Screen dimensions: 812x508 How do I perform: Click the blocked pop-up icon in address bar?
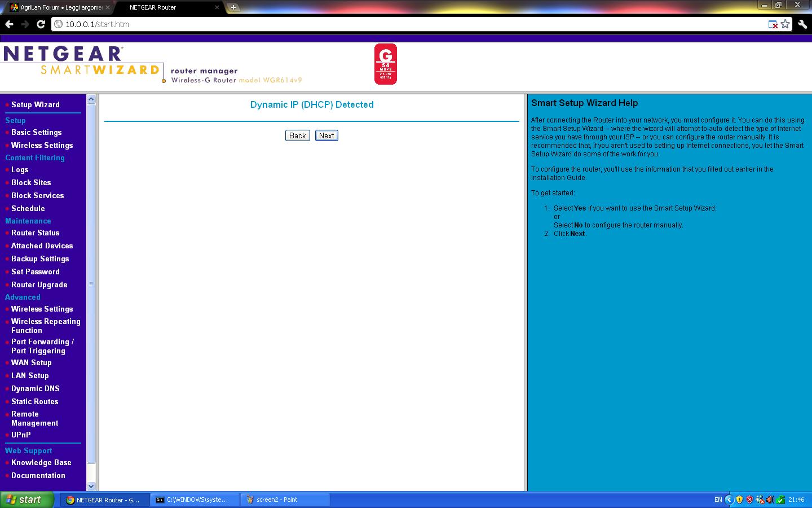click(x=773, y=24)
